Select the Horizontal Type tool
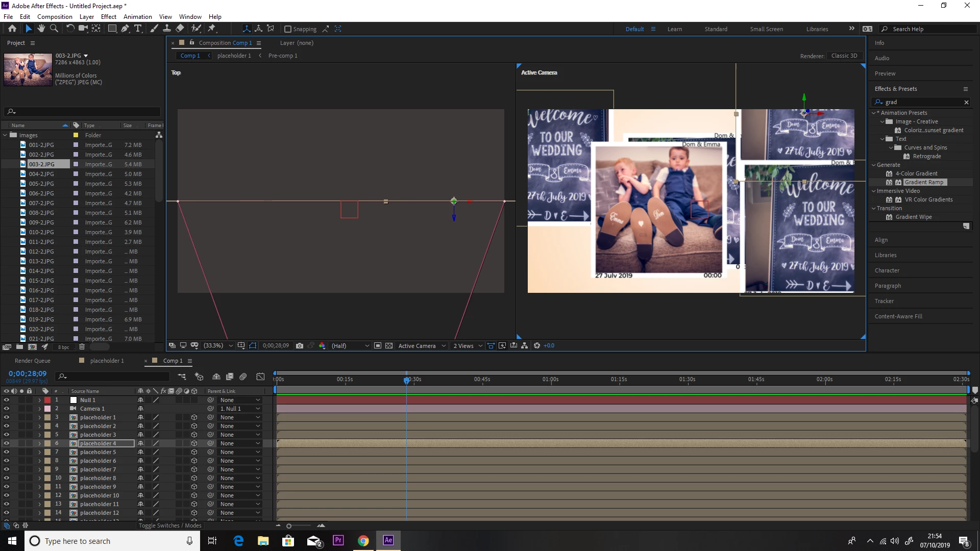The height and width of the screenshot is (551, 980). (x=138, y=29)
